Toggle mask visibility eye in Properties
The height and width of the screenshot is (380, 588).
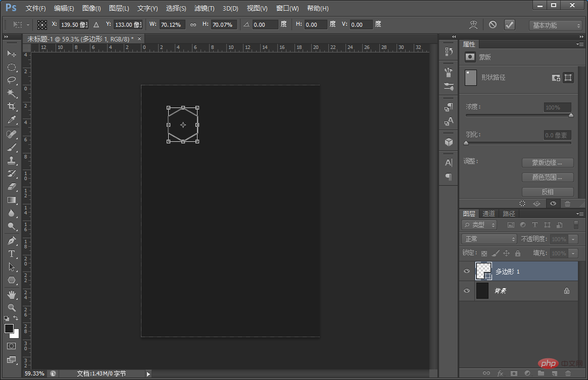(x=553, y=203)
